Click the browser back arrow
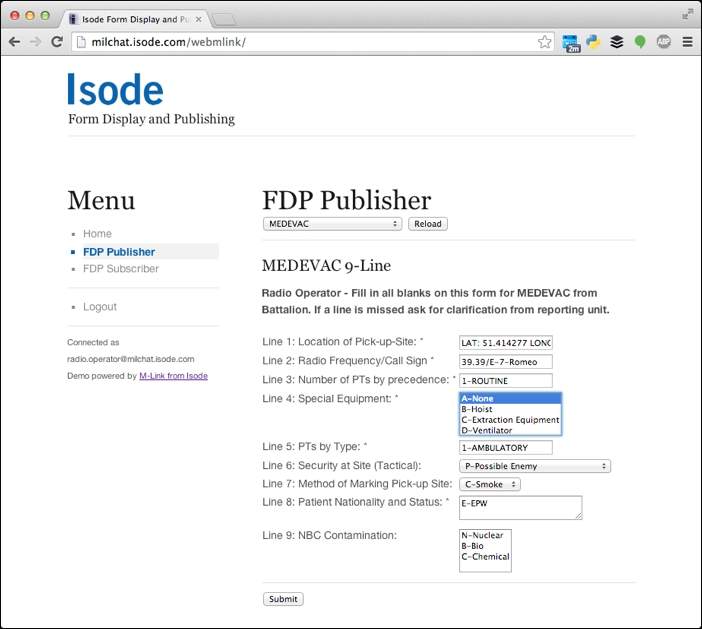702x629 pixels. coord(15,42)
